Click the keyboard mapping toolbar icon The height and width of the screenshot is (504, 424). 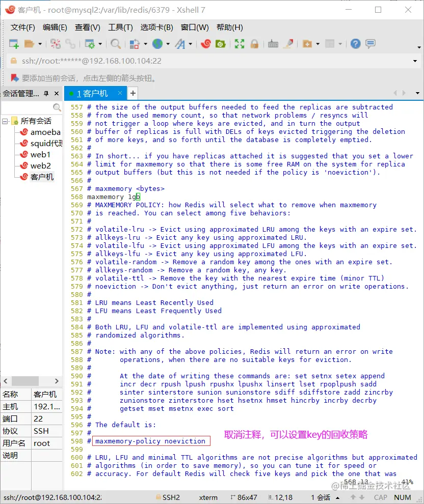273,44
